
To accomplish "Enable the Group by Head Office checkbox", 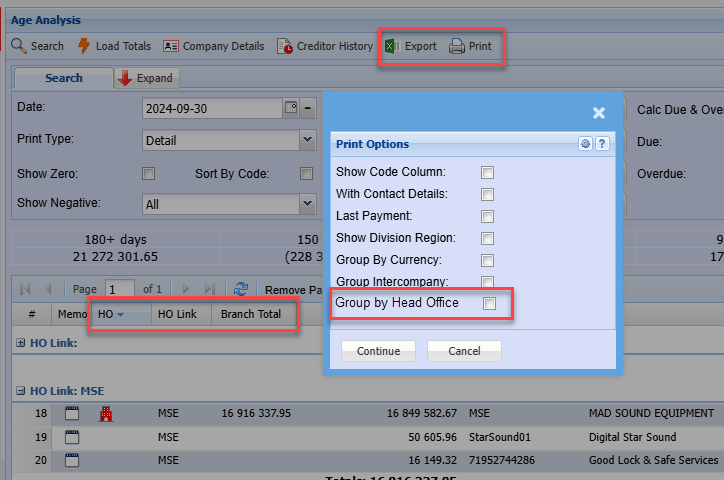I will 490,303.
